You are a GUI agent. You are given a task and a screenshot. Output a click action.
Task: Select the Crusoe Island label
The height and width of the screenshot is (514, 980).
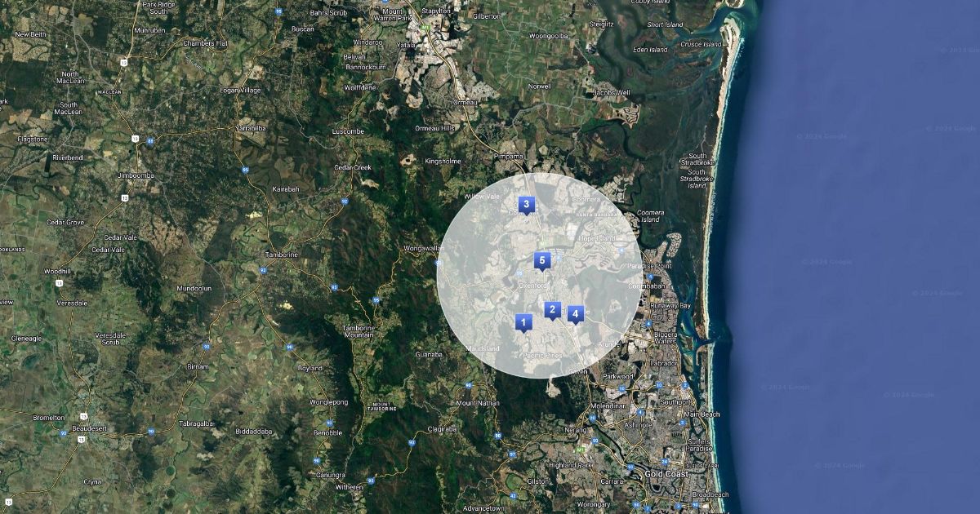(x=702, y=43)
